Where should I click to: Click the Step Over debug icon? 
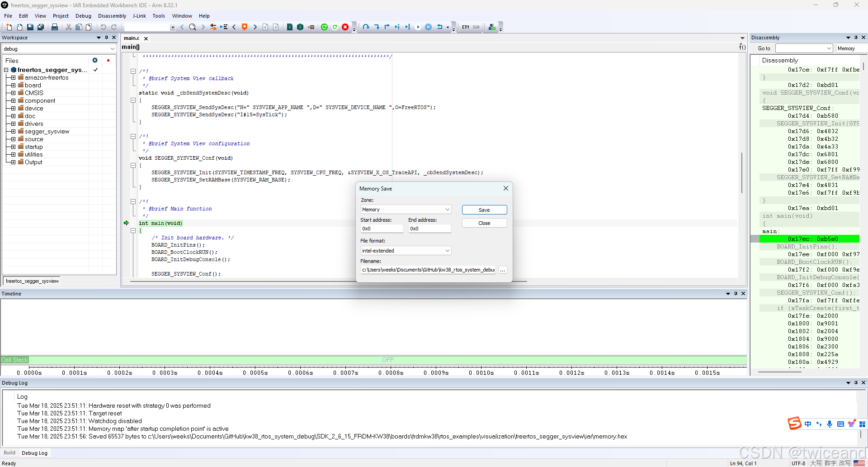(x=366, y=27)
